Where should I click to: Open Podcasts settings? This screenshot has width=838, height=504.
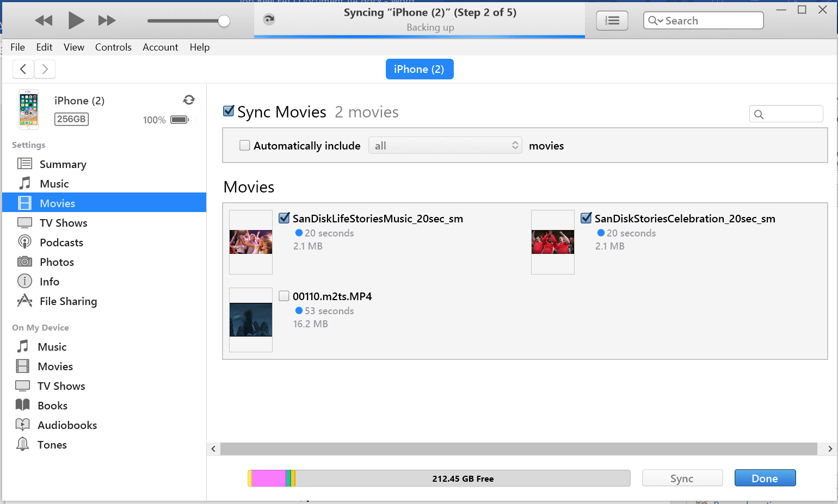coord(104,242)
